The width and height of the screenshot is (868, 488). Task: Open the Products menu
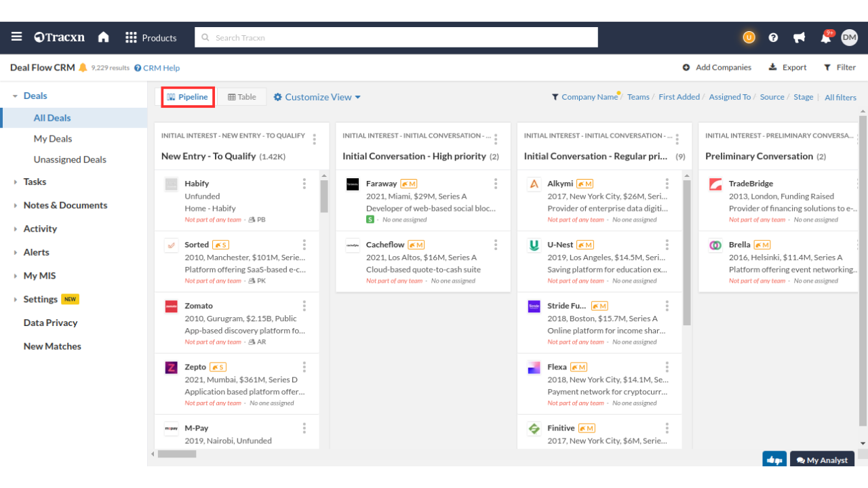pyautogui.click(x=151, y=38)
